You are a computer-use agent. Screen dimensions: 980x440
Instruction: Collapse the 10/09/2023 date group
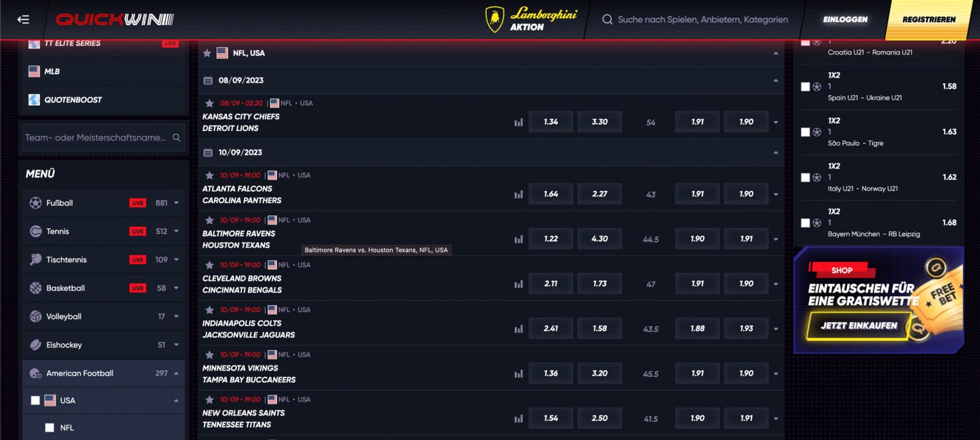point(776,152)
